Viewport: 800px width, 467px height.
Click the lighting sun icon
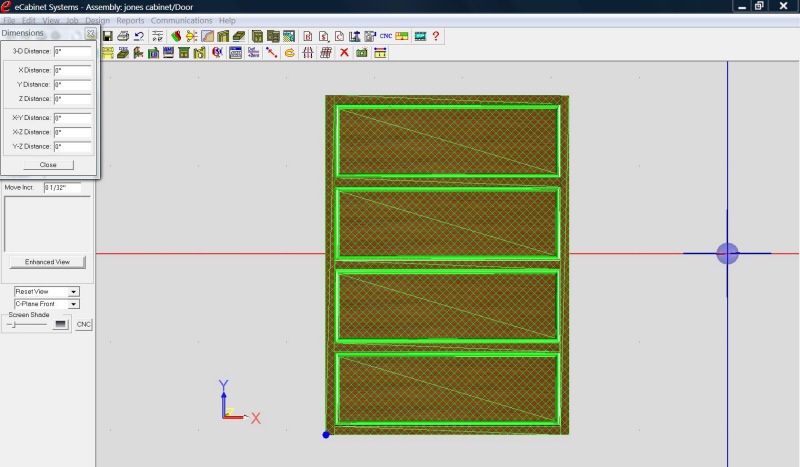192,36
